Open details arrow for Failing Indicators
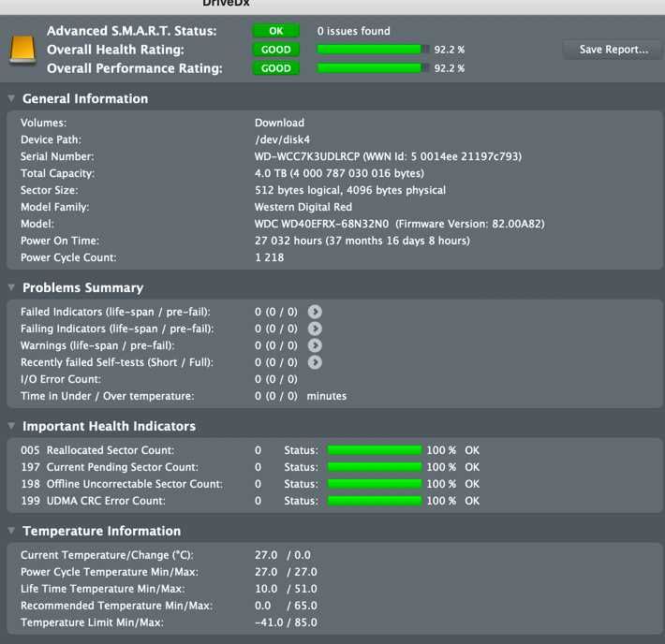Image resolution: width=665 pixels, height=644 pixels. (x=315, y=329)
